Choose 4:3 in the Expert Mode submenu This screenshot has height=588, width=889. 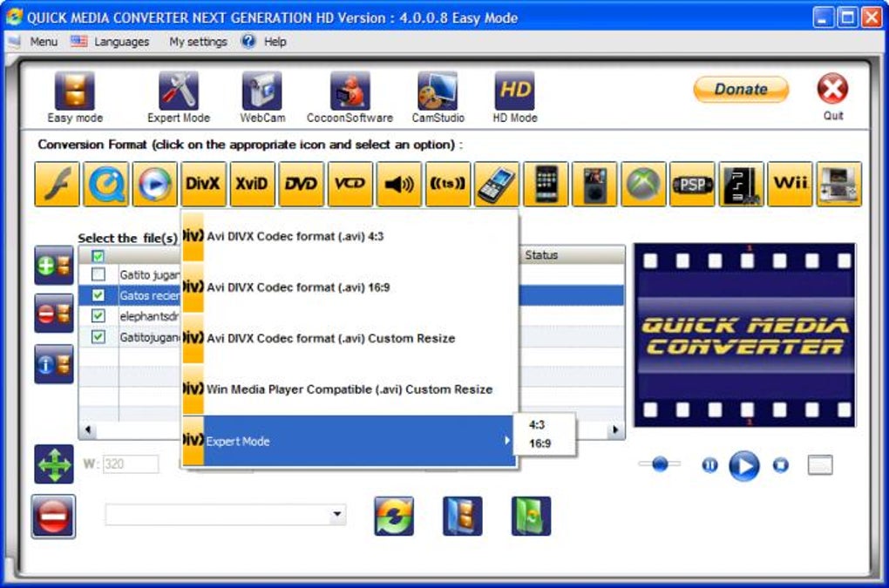537,424
